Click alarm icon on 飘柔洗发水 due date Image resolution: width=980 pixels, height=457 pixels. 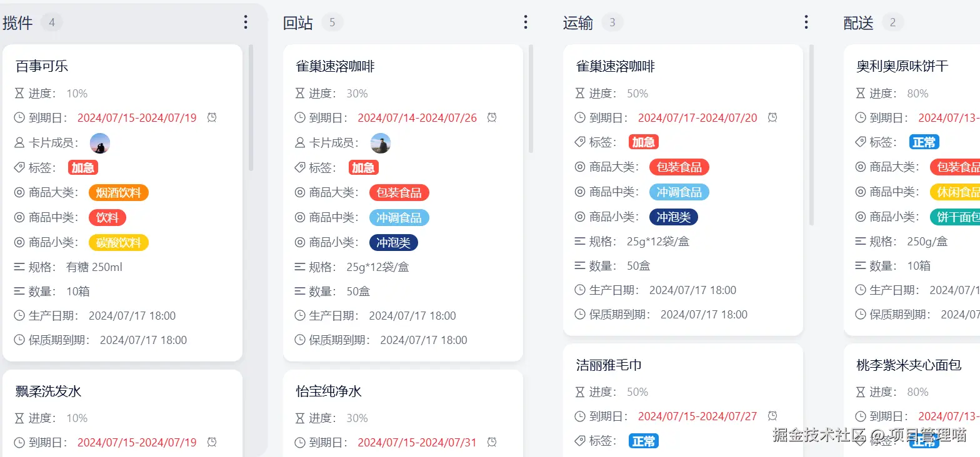tap(212, 442)
